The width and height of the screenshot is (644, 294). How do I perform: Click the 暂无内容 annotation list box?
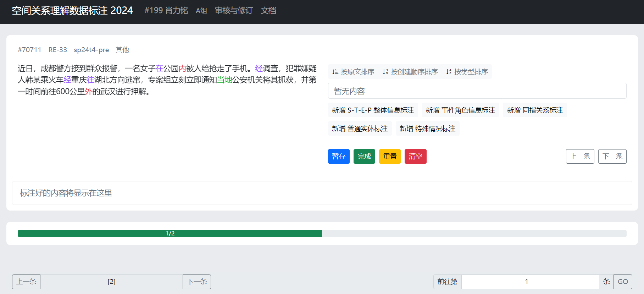[x=477, y=91]
